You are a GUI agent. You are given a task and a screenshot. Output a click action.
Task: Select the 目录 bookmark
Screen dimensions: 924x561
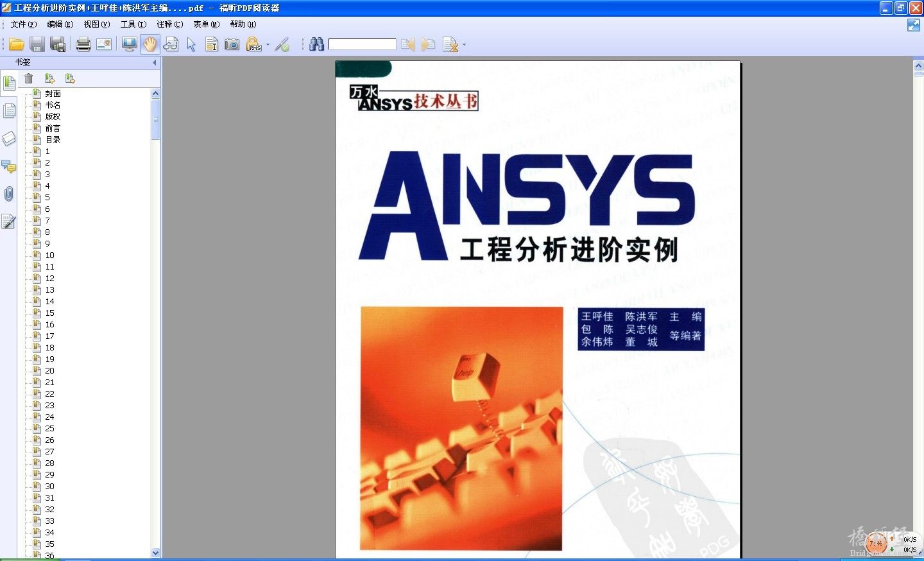click(x=53, y=140)
